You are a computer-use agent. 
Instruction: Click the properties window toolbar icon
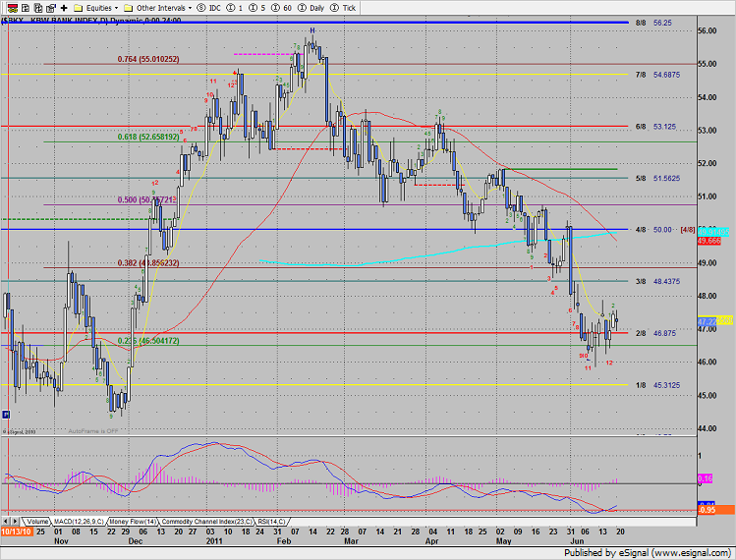51,8
